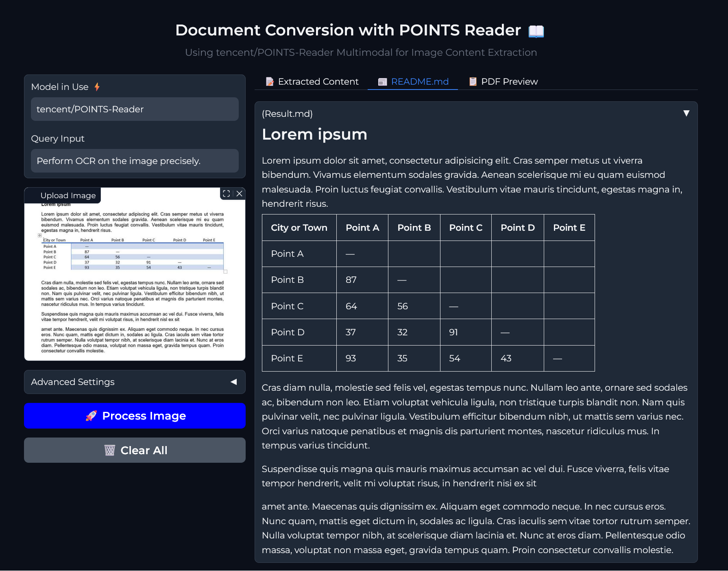728x571 pixels.
Task: Click the paragraph starting 'Cras diam nulla'
Action: coord(475,417)
